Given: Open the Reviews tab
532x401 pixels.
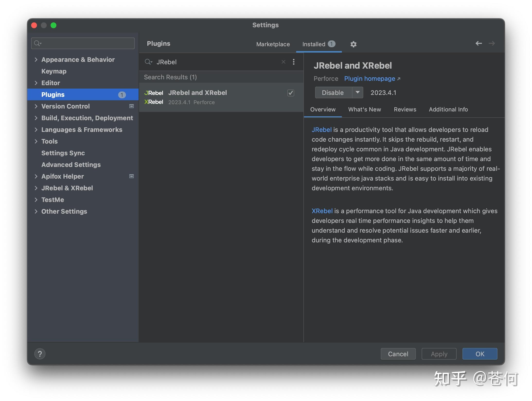Looking at the screenshot, I should [405, 109].
